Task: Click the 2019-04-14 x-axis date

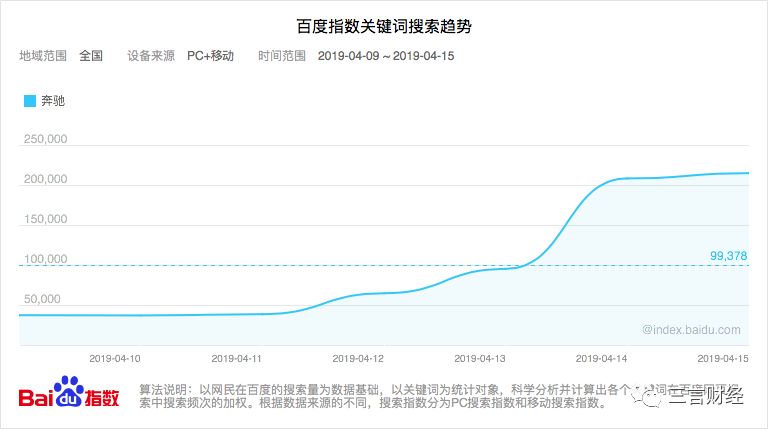Action: 601,358
